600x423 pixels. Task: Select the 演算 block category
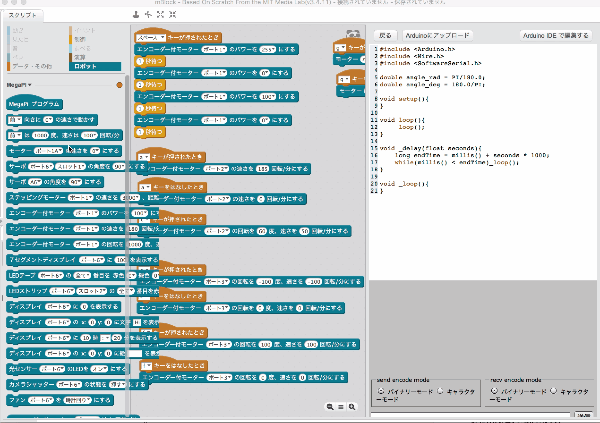[x=80, y=57]
